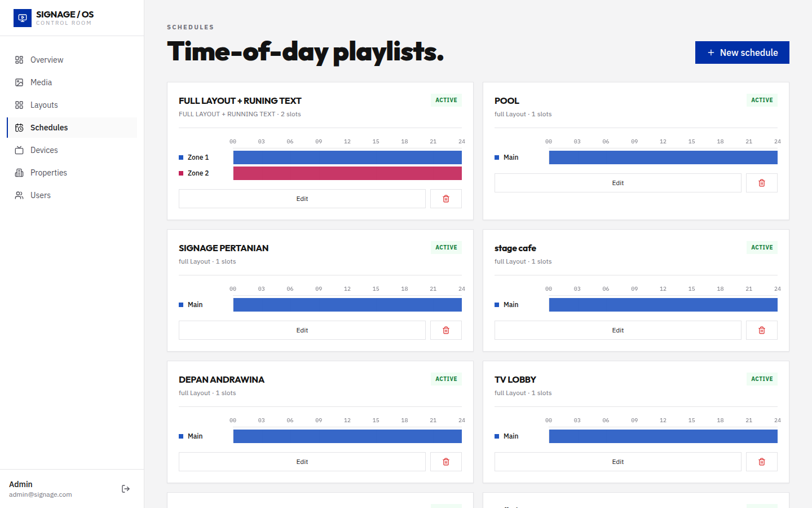812x508 pixels.
Task: Click the blue Zone 1 color swatch
Action: [x=181, y=157]
